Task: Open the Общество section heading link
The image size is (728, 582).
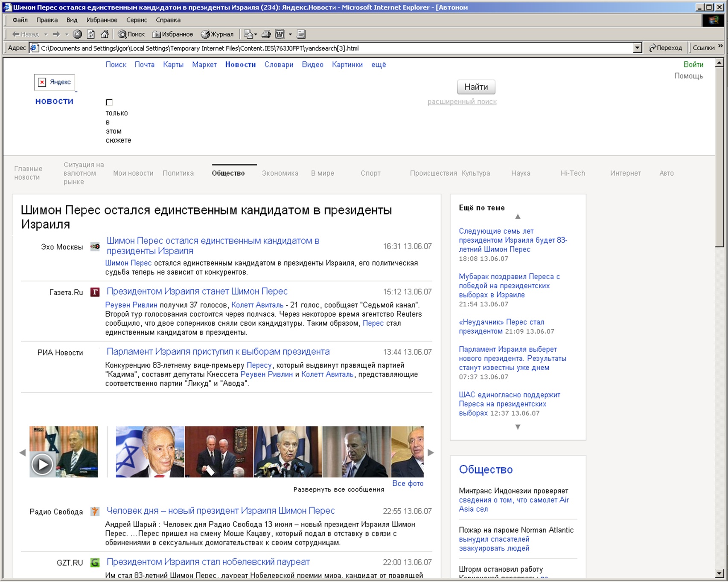Action: (x=486, y=469)
